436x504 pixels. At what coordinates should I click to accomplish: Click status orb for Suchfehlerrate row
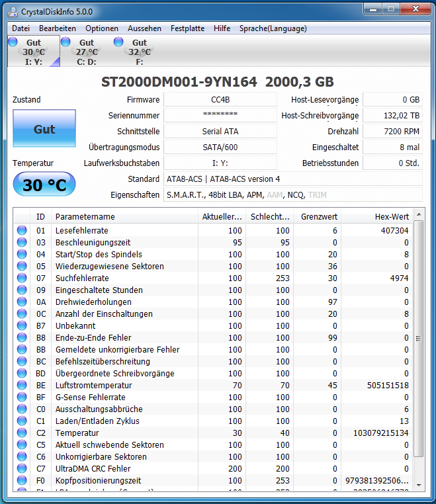click(22, 278)
